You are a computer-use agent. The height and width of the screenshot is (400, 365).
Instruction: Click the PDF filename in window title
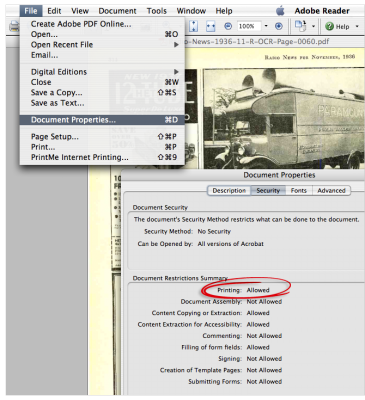(x=257, y=42)
